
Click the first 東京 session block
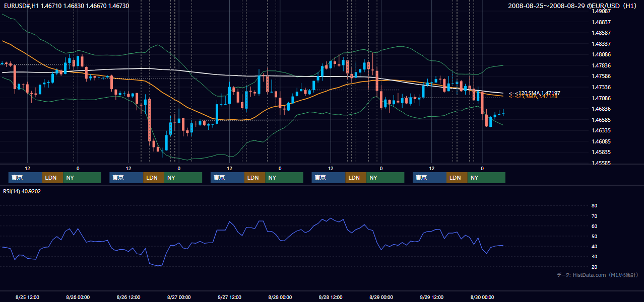point(25,178)
